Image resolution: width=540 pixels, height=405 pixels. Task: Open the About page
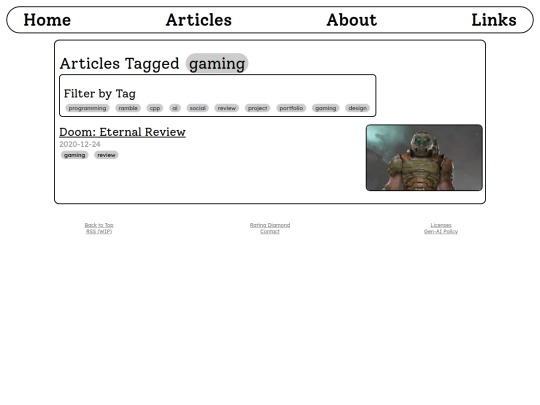pyautogui.click(x=352, y=20)
